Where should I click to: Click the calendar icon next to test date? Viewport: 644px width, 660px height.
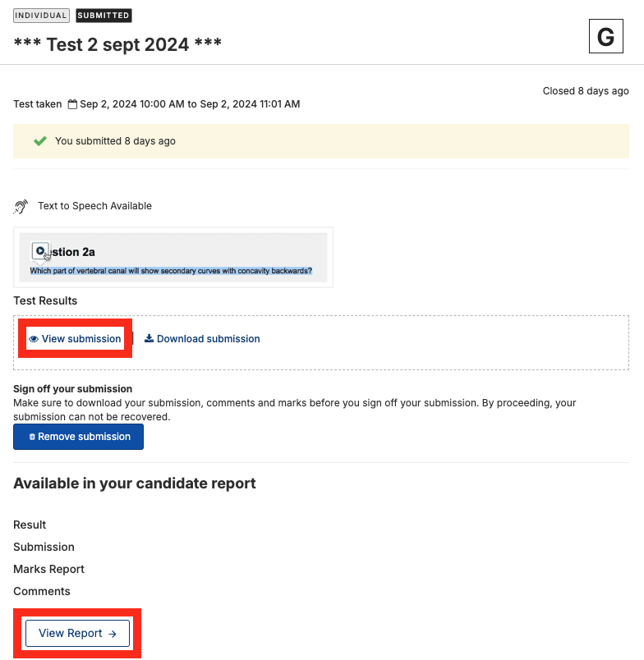click(72, 104)
